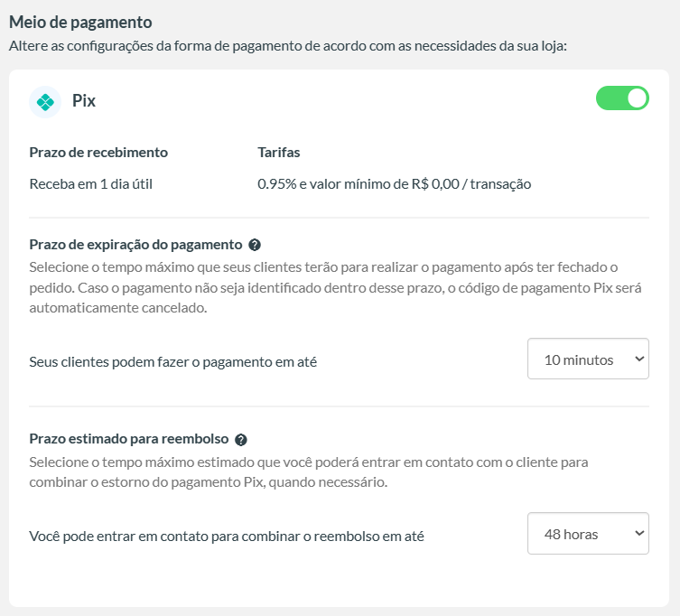Open the 10 minutos expiration dropdown
The height and width of the screenshot is (616, 680).
(x=588, y=359)
